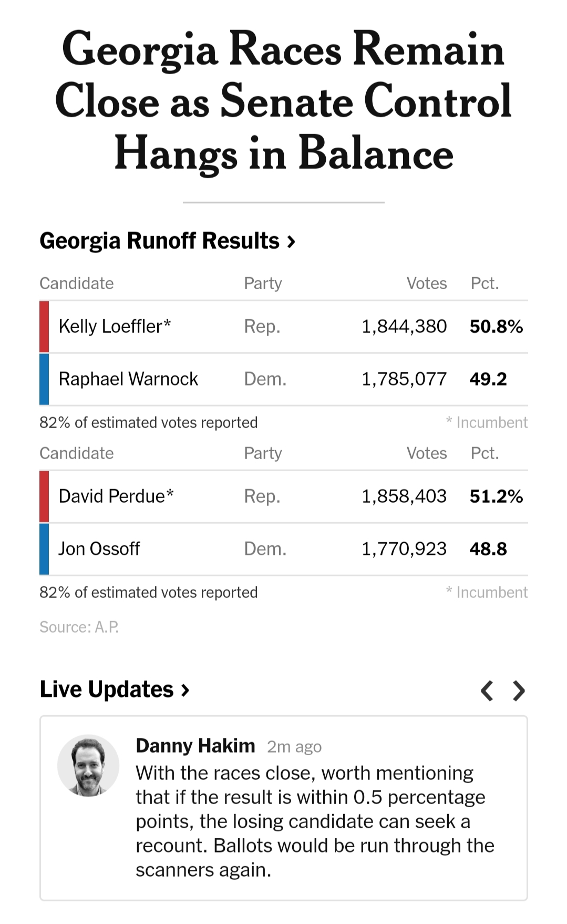Click the 2m ago timestamp

pos(294,747)
